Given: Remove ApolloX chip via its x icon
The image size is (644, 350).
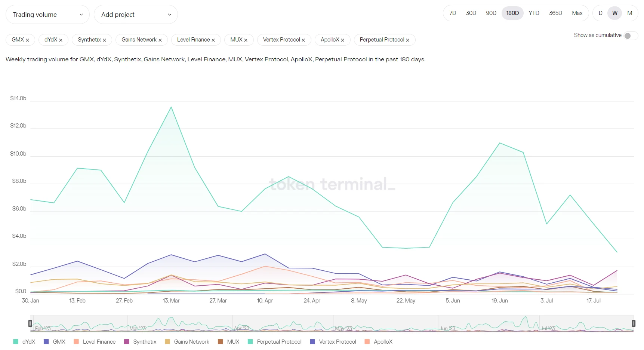Looking at the screenshot, I should pos(342,40).
